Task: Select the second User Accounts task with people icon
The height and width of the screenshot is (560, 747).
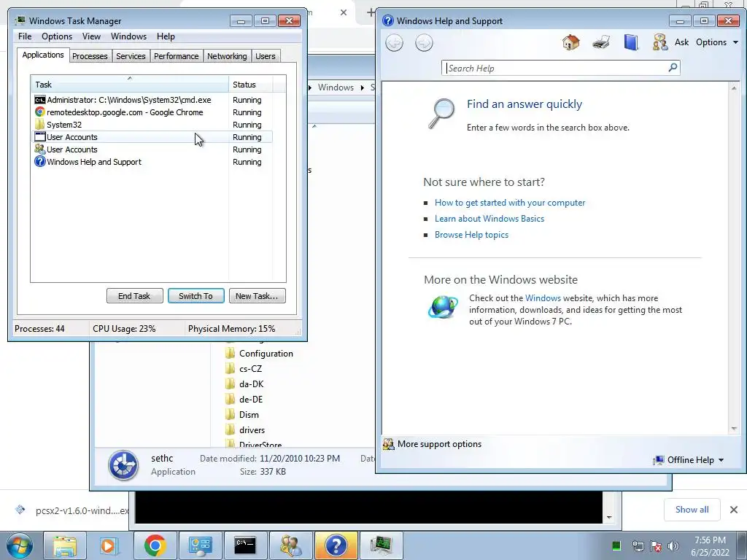Action: [x=40, y=149]
